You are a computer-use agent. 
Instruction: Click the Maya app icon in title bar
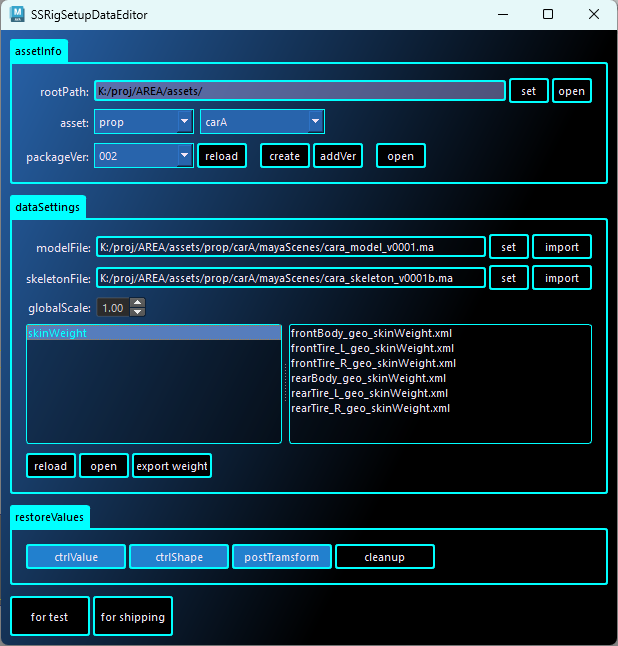pos(19,15)
